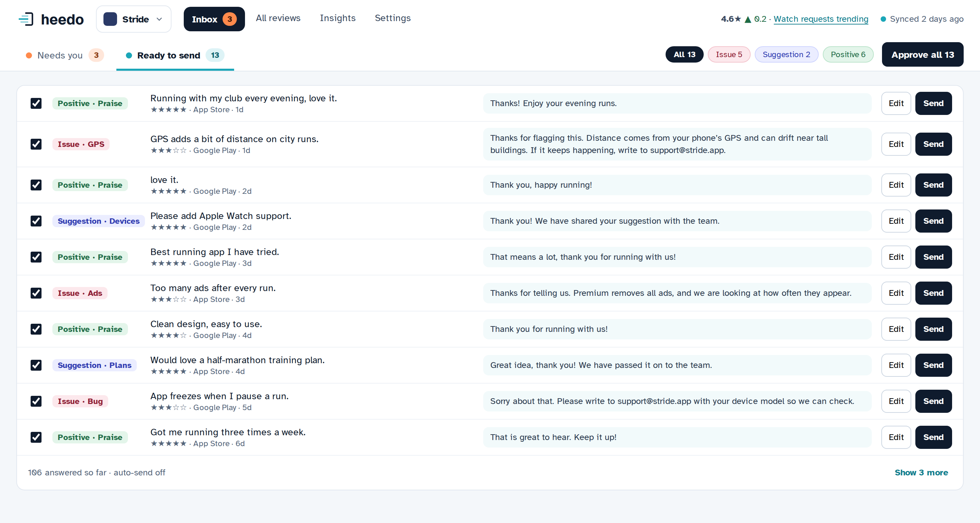This screenshot has width=980, height=523.
Task: Uncheck the App freezes review checkbox
Action: 36,401
